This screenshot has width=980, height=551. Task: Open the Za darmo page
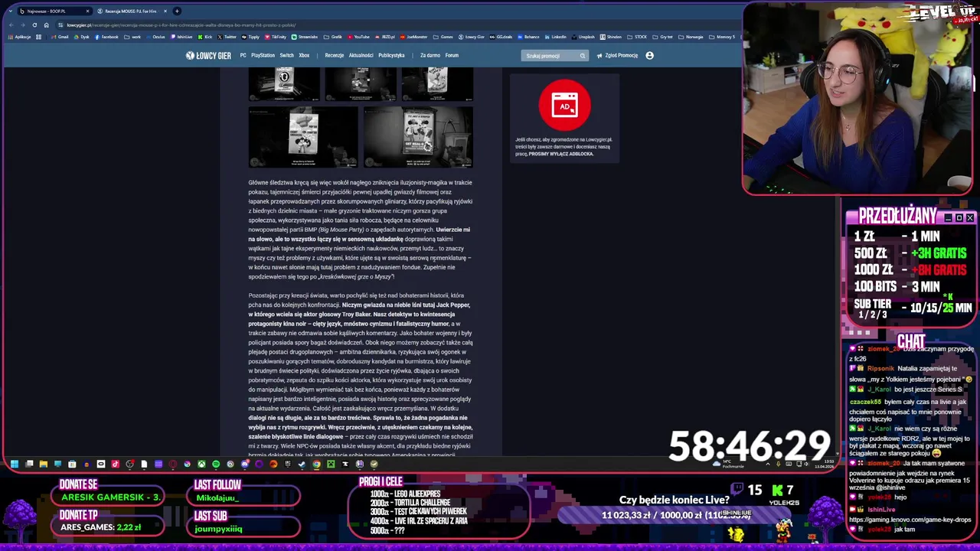430,55
